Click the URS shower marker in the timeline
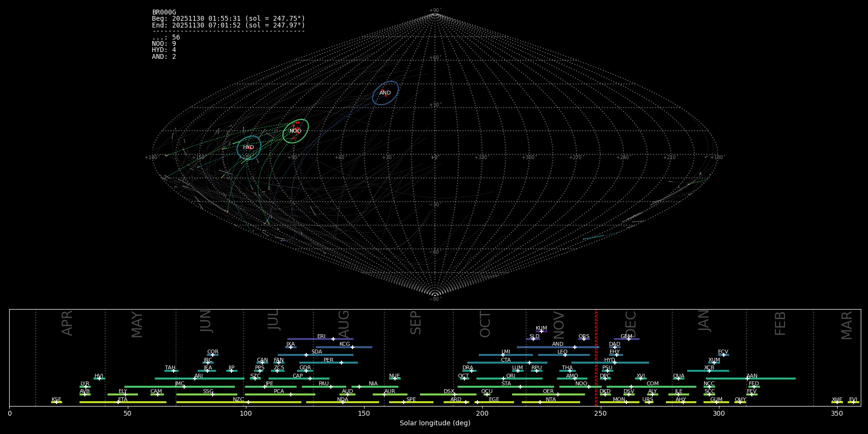 [x=649, y=402]
